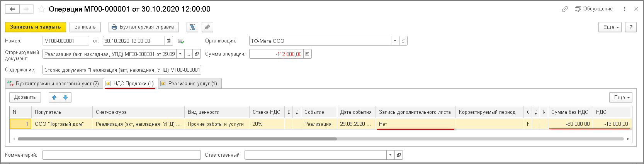Copy link to this document
The height and width of the screenshot is (164, 644).
pos(565,9)
